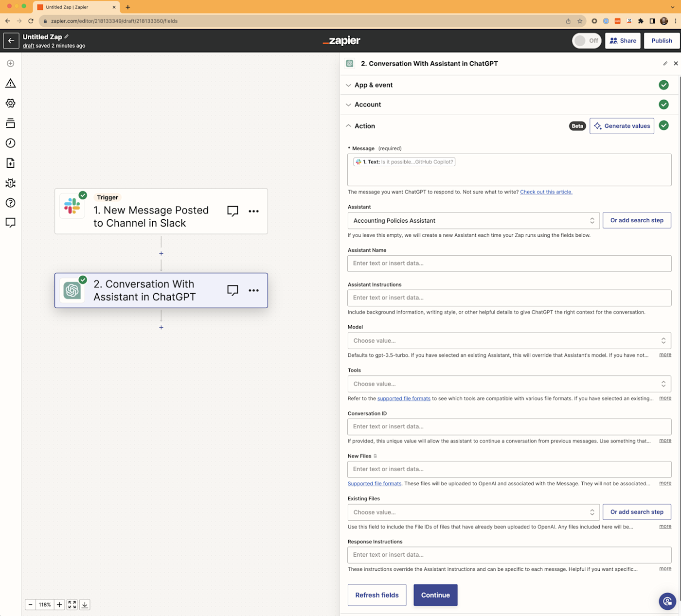Viewport: 681px width, 616px height.
Task: Expand the App & event section
Action: pyautogui.click(x=509, y=85)
